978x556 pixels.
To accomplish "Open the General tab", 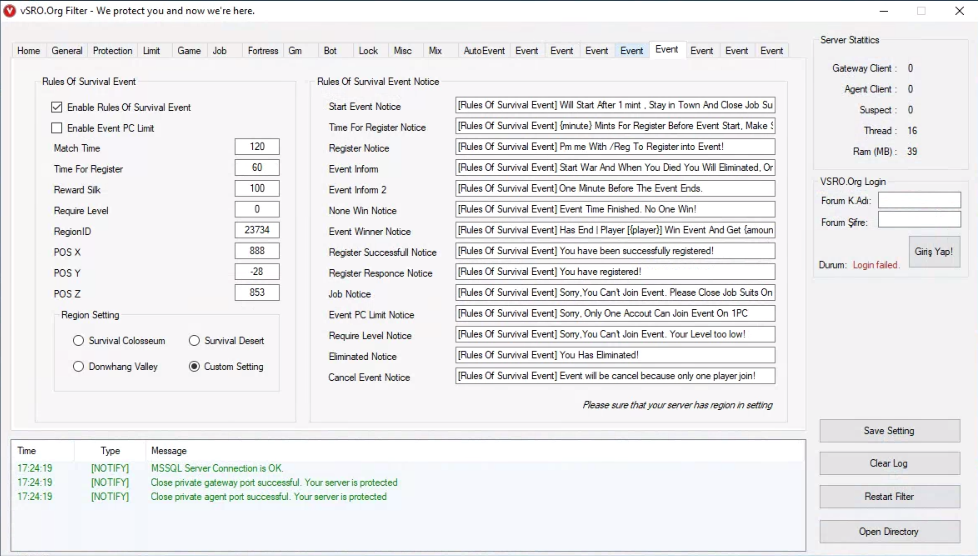I will [x=67, y=51].
